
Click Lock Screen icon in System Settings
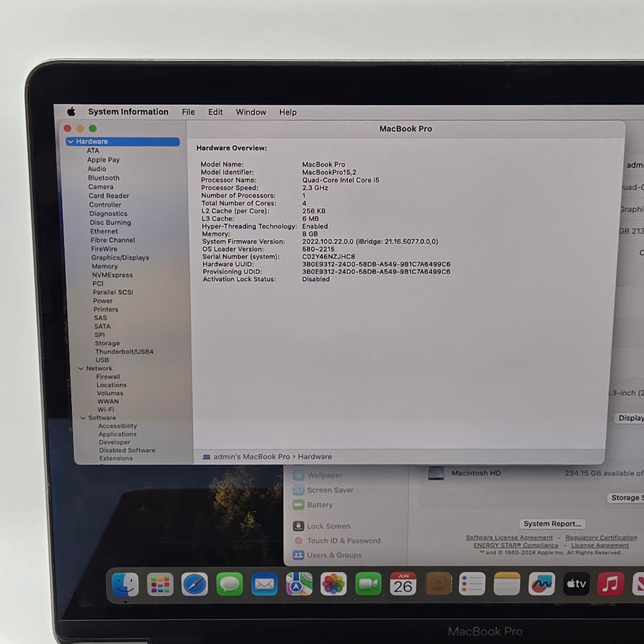tap(298, 526)
